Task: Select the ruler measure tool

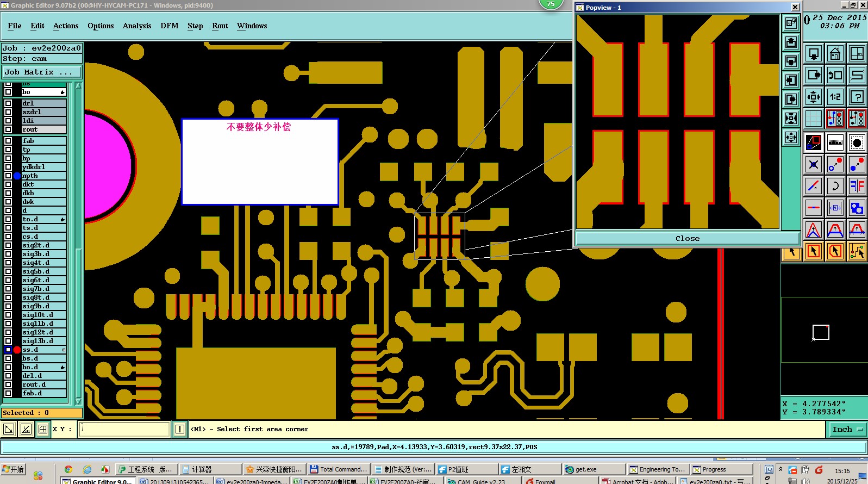Action: click(835, 142)
